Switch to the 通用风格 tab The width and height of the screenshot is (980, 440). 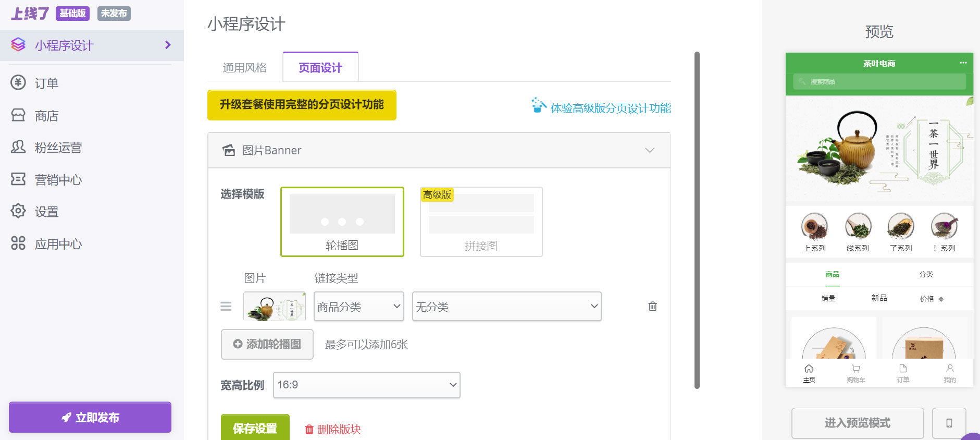click(245, 68)
